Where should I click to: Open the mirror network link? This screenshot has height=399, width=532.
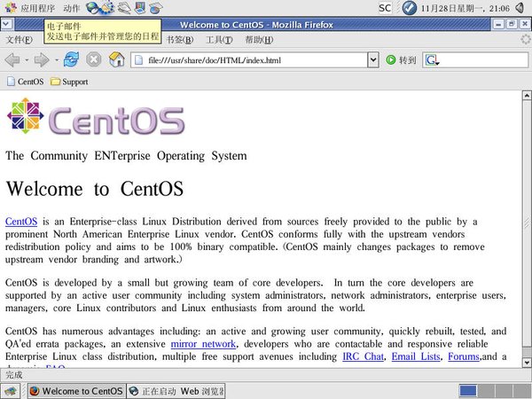(x=203, y=344)
